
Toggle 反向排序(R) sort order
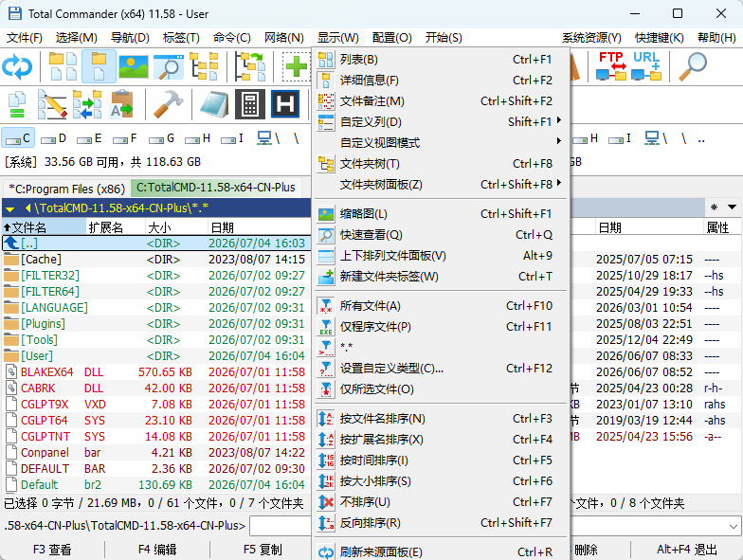click(441, 523)
